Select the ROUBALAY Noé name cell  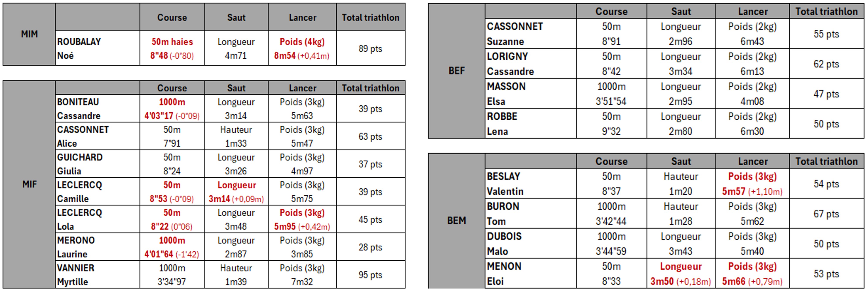97,48
